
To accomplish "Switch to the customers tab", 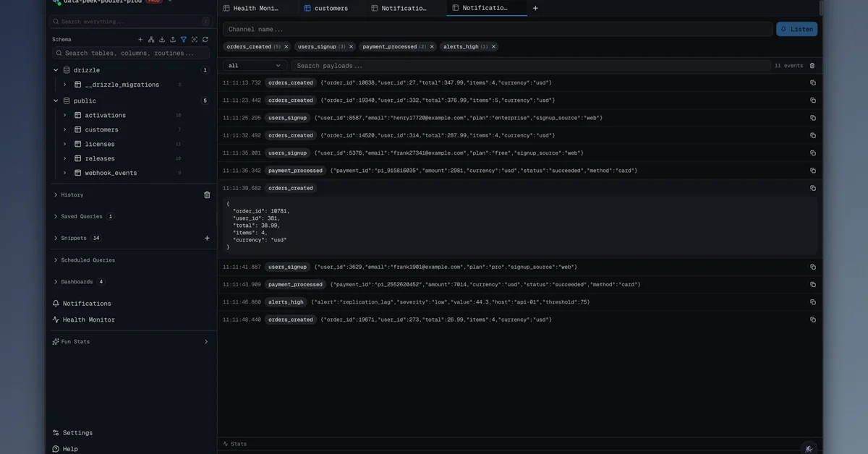I will [331, 8].
